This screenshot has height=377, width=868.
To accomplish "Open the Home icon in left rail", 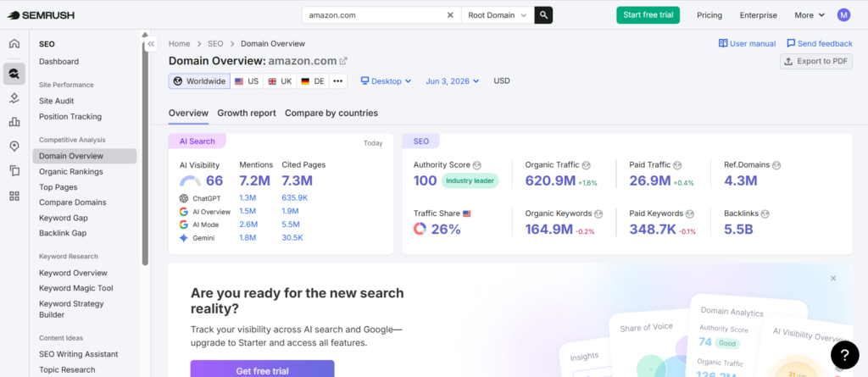I will pyautogui.click(x=14, y=44).
